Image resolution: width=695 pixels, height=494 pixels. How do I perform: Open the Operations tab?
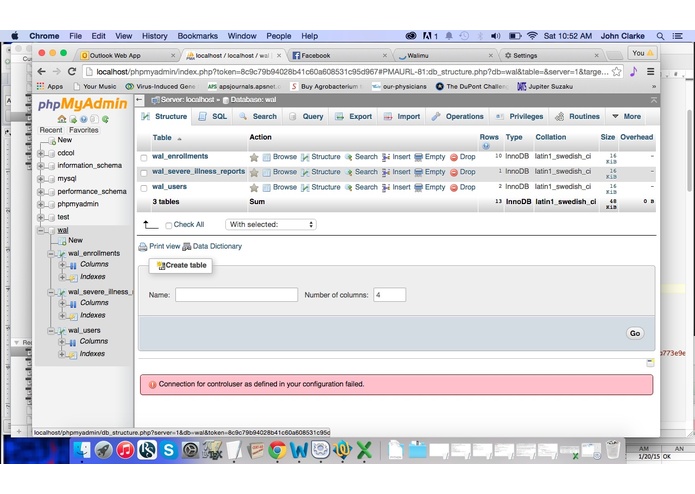click(x=458, y=117)
